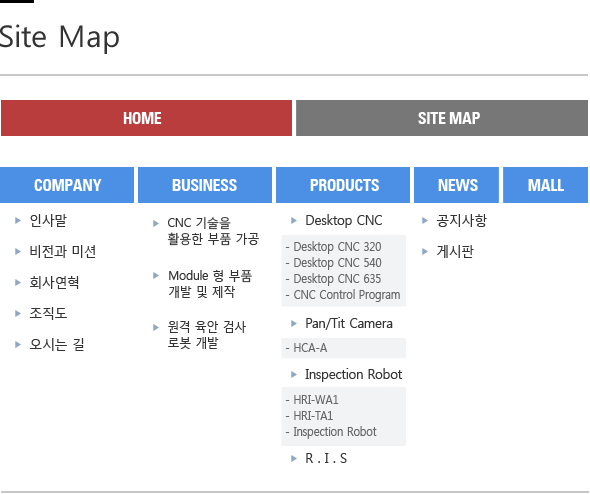The height and width of the screenshot is (494, 590).
Task: Click the red HOME button
Action: coord(146,118)
